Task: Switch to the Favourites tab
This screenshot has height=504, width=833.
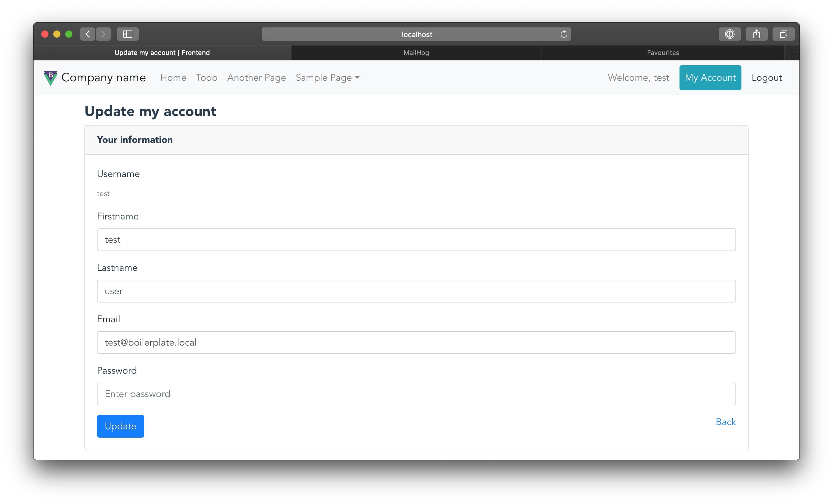Action: click(663, 53)
